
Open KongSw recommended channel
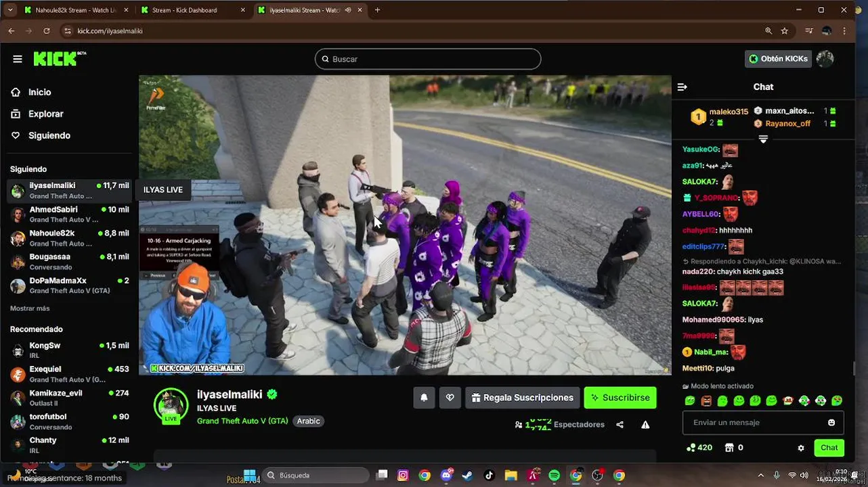click(x=69, y=350)
